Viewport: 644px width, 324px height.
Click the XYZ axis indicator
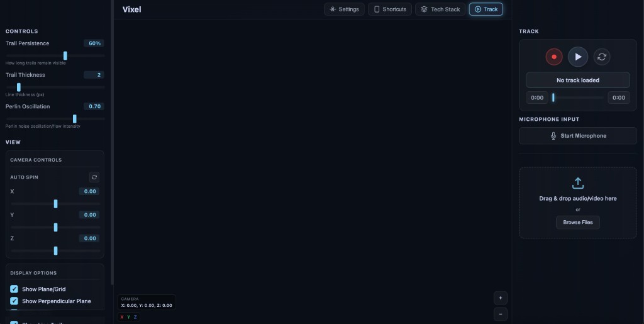[128, 317]
